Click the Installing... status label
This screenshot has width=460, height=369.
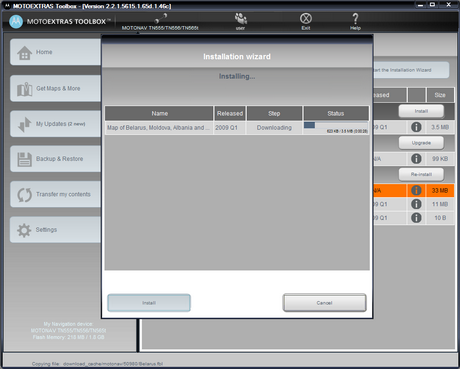click(x=237, y=76)
